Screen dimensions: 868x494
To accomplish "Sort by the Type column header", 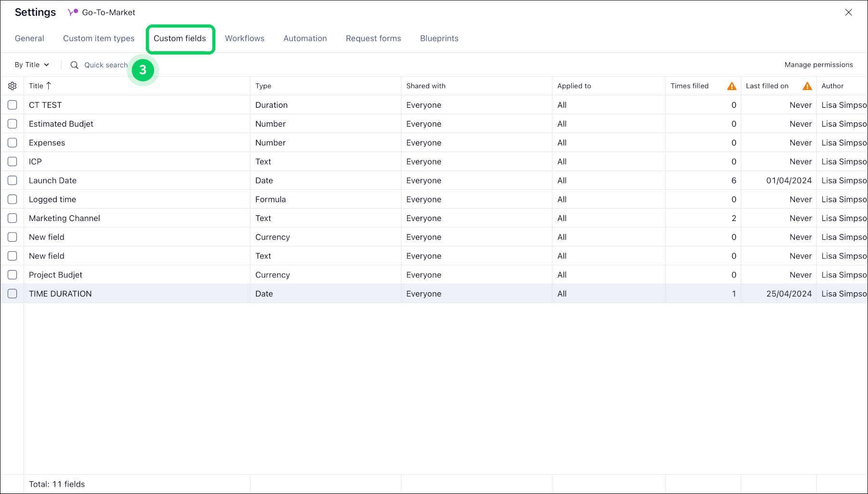I will pyautogui.click(x=263, y=86).
